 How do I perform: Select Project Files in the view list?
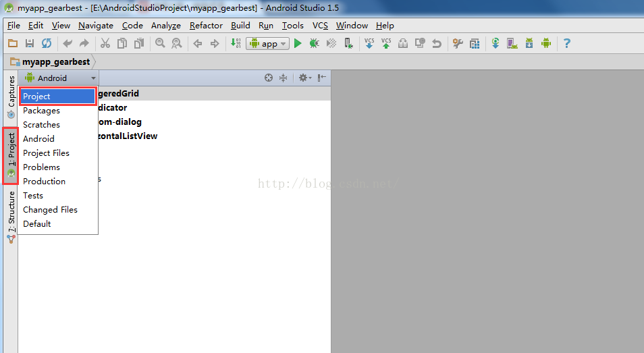[x=57, y=153]
